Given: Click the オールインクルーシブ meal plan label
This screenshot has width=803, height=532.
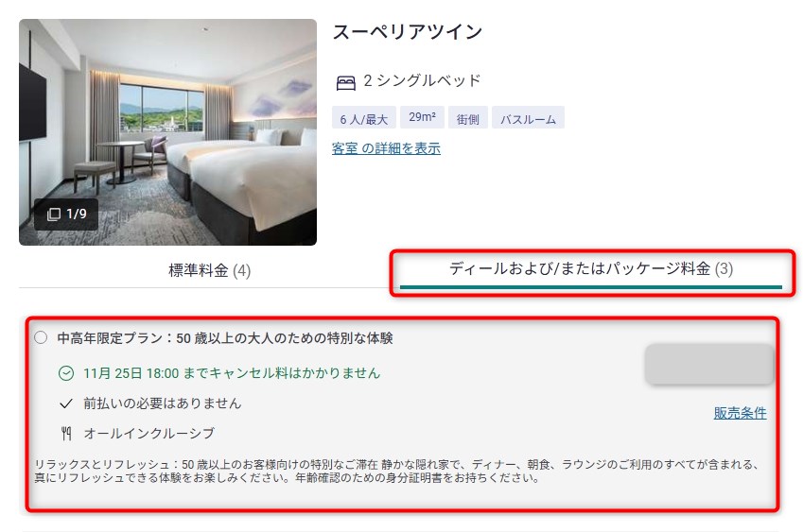Looking at the screenshot, I should 149,434.
